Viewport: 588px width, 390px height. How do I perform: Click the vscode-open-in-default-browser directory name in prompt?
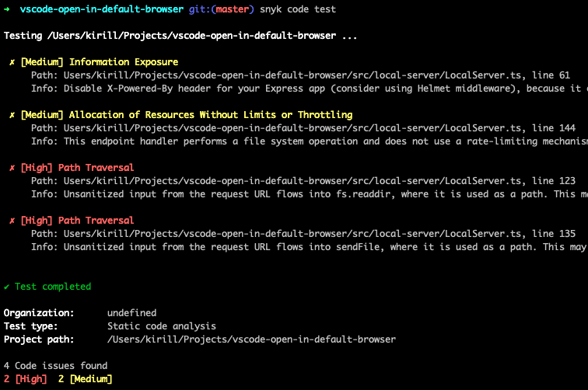click(102, 9)
